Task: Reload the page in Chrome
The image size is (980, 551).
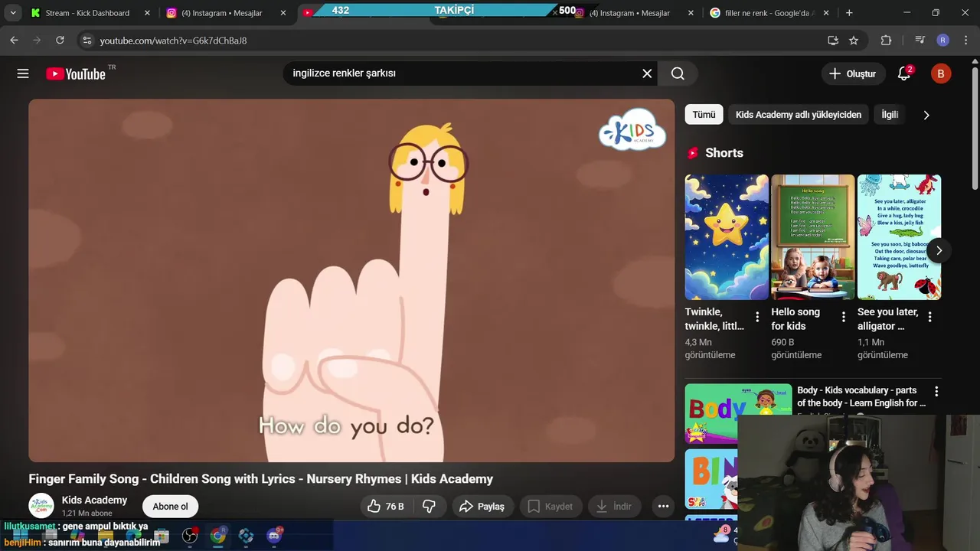Action: pyautogui.click(x=60, y=40)
